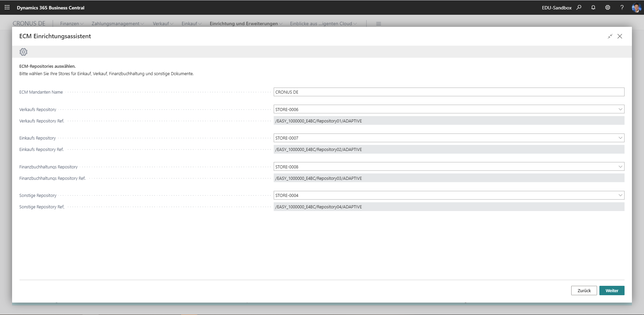Click the wizard gear icon
The height and width of the screenshot is (315, 644).
(23, 52)
